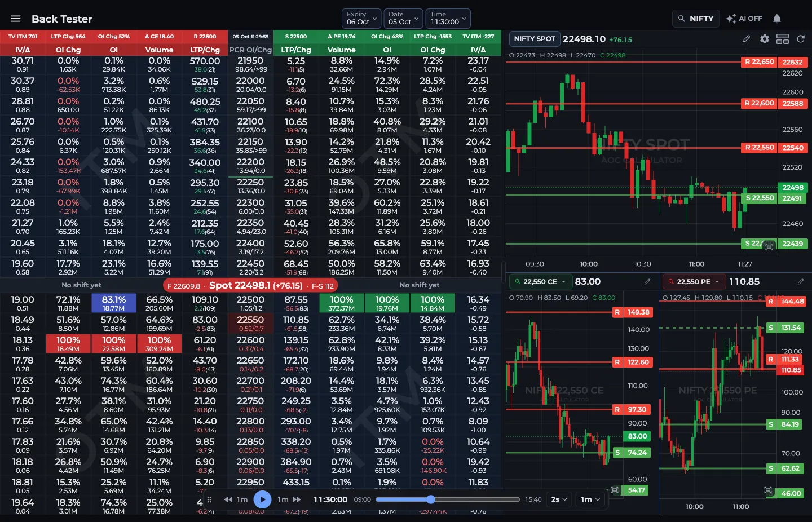Click the notification bell icon
This screenshot has width=812, height=522.
pos(777,19)
